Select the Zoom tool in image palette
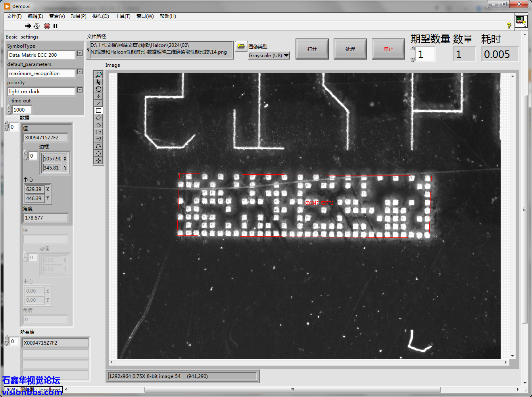The height and width of the screenshot is (397, 532). (98, 75)
